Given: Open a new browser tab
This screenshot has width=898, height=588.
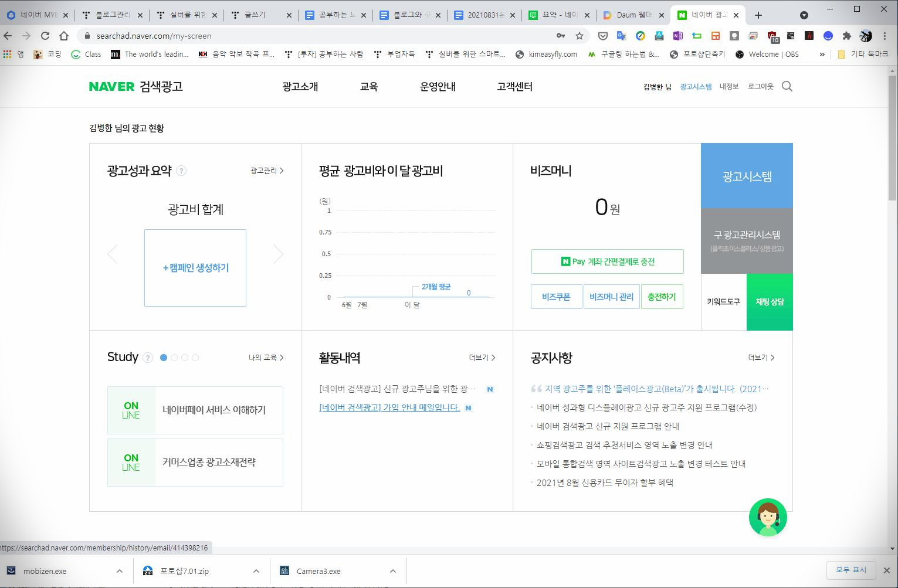Looking at the screenshot, I should [x=758, y=15].
